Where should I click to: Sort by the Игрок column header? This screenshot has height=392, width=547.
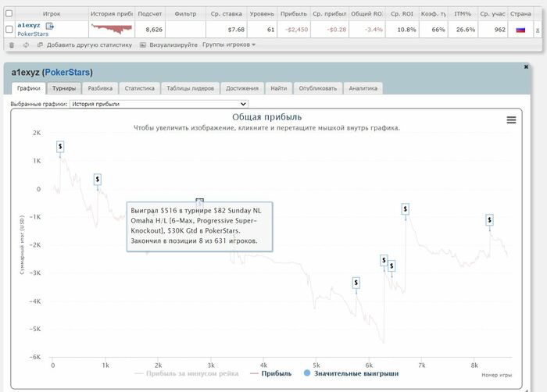click(x=52, y=13)
